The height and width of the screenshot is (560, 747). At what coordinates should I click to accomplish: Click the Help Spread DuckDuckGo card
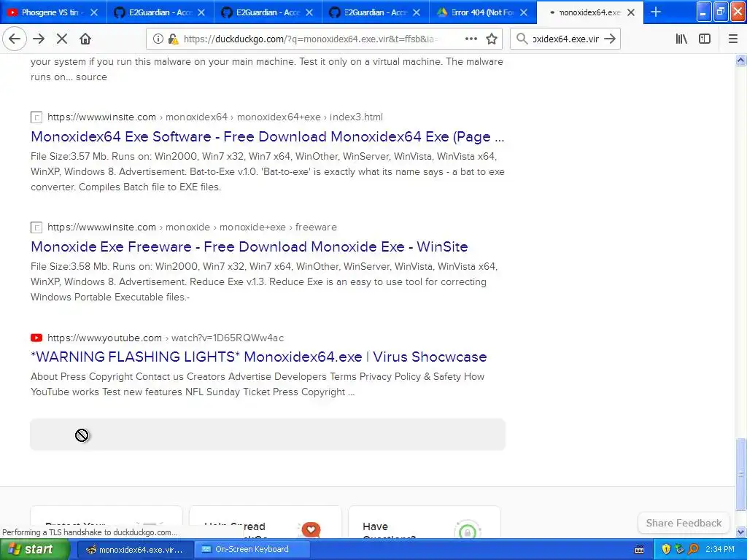[x=266, y=522]
